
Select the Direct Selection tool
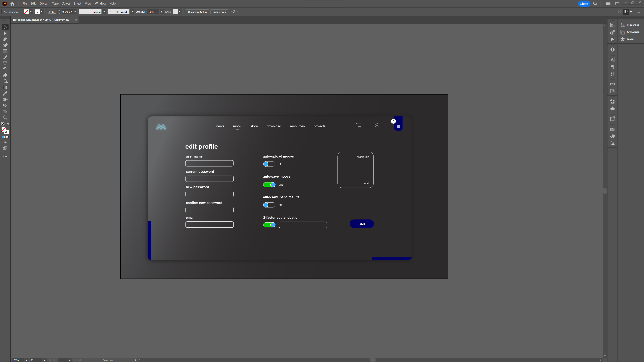5,33
